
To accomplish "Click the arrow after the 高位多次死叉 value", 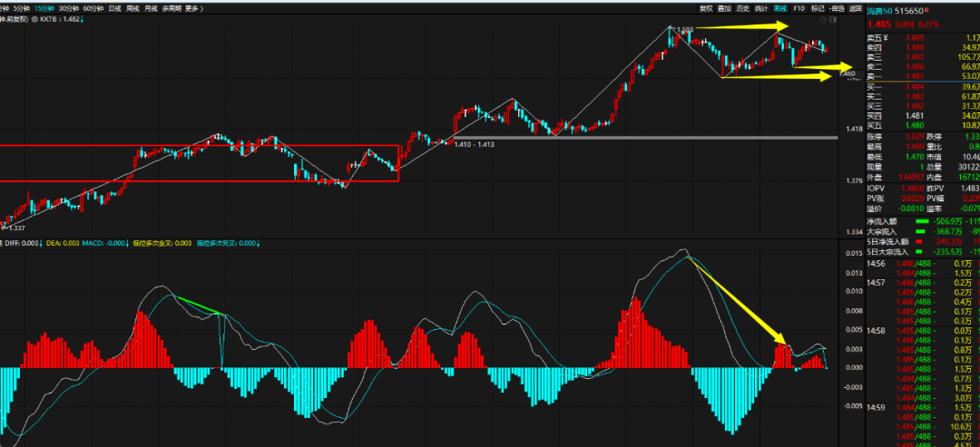I will [x=258, y=244].
